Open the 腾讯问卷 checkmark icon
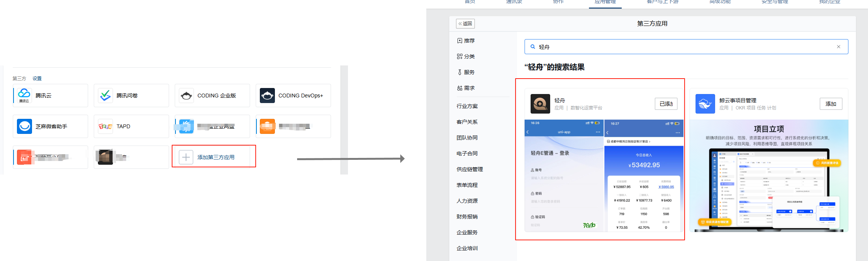868x261 pixels. click(105, 96)
